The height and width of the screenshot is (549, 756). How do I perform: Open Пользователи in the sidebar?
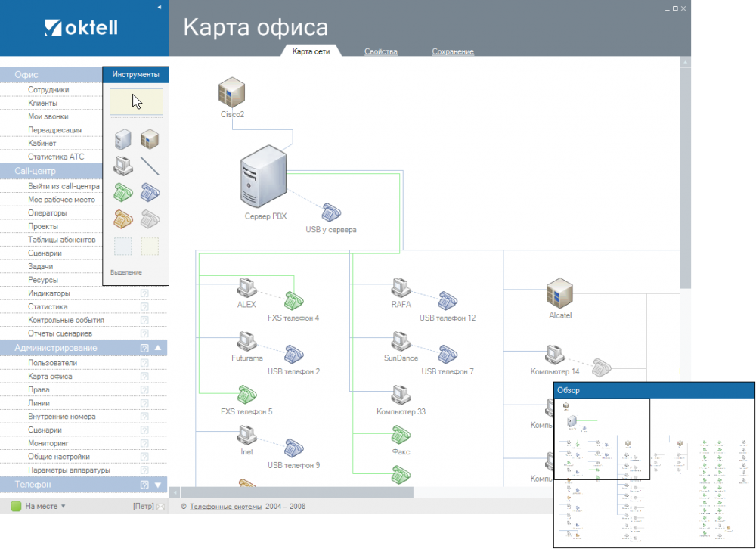[52, 363]
